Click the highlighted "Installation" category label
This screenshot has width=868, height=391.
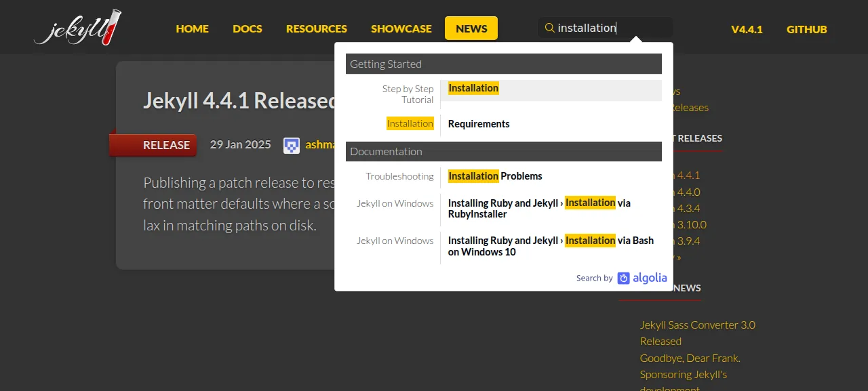coord(410,123)
